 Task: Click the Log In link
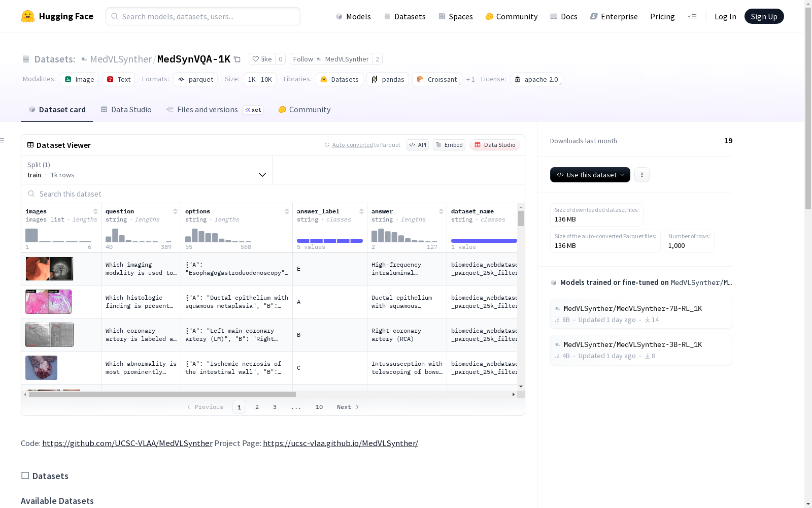coord(725,16)
